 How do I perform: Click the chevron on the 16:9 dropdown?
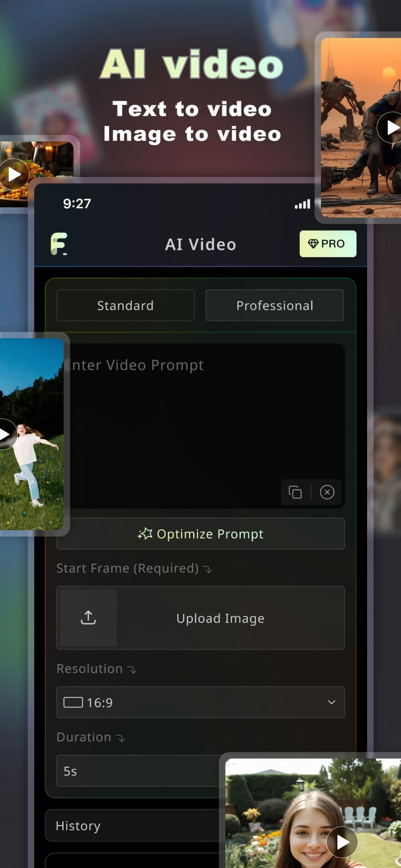(x=332, y=702)
